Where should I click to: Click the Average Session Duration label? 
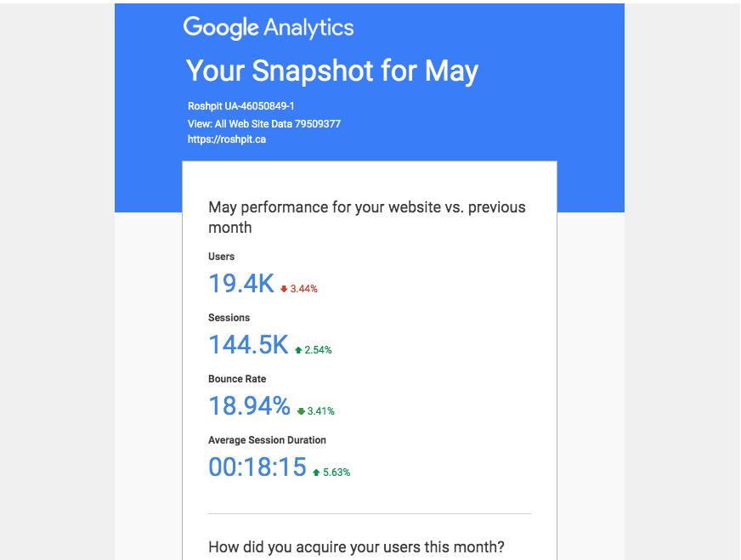click(267, 440)
